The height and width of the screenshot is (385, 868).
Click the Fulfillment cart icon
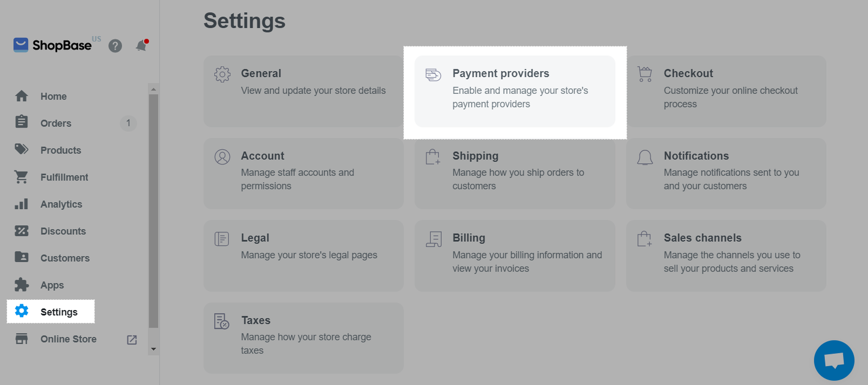coord(22,177)
